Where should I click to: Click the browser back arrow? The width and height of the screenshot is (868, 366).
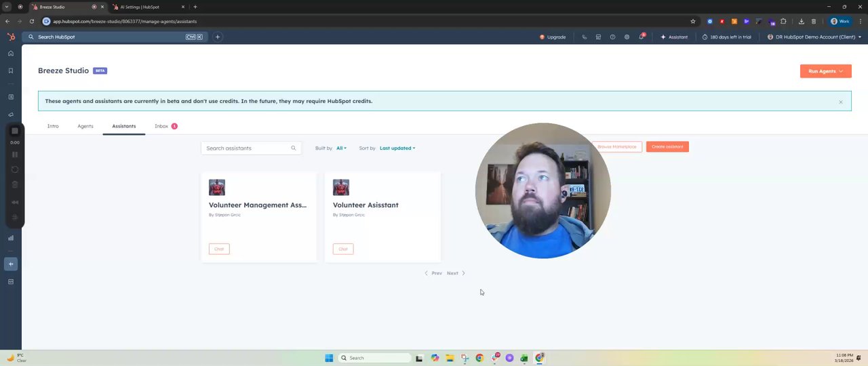click(7, 21)
